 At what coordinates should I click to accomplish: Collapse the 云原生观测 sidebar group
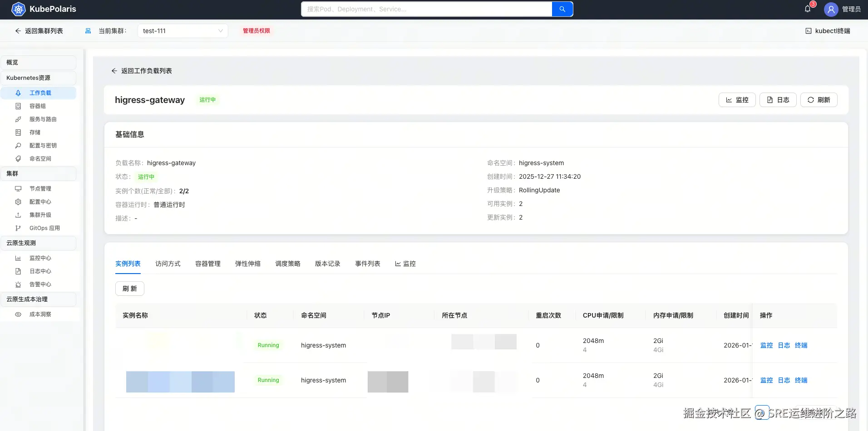(x=39, y=243)
